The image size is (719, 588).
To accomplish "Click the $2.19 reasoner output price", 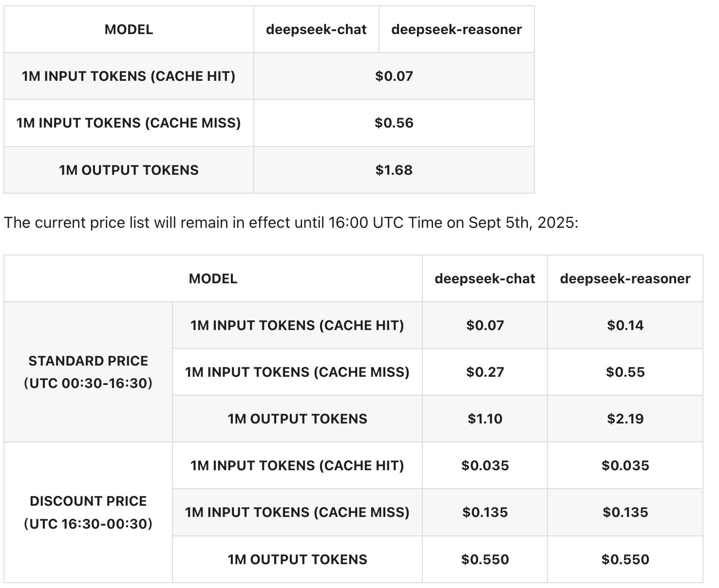I will pyautogui.click(x=625, y=419).
